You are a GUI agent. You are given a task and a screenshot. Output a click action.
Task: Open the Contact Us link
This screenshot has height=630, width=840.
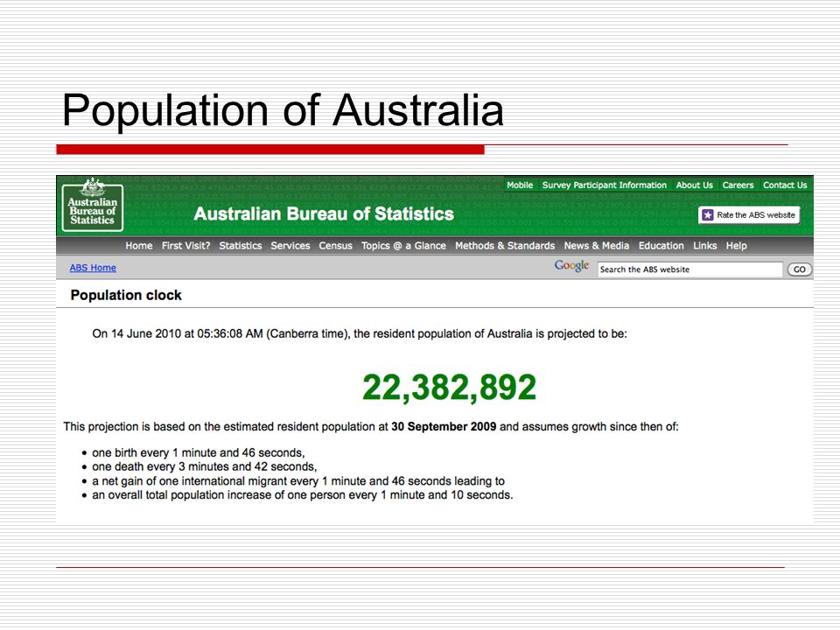785,185
